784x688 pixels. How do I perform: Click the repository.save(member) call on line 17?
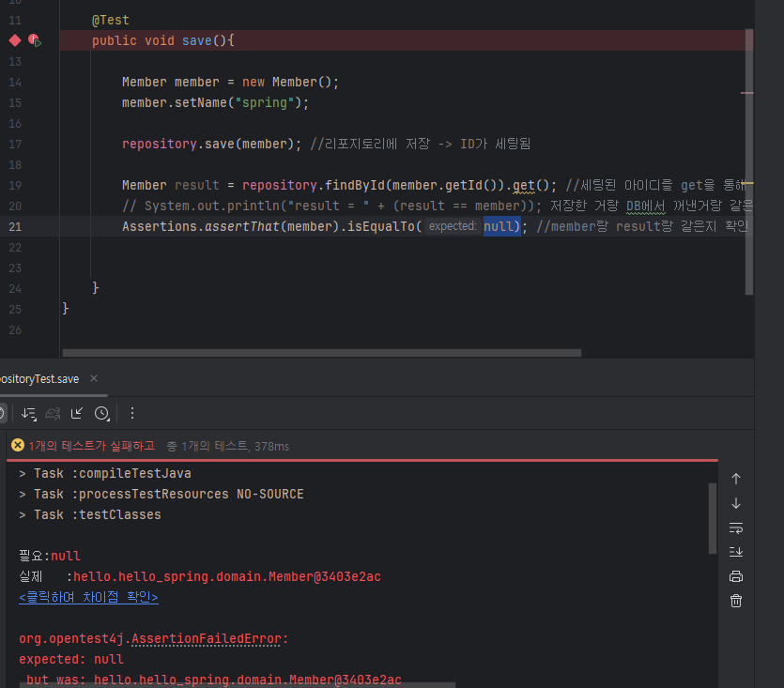coord(210,144)
